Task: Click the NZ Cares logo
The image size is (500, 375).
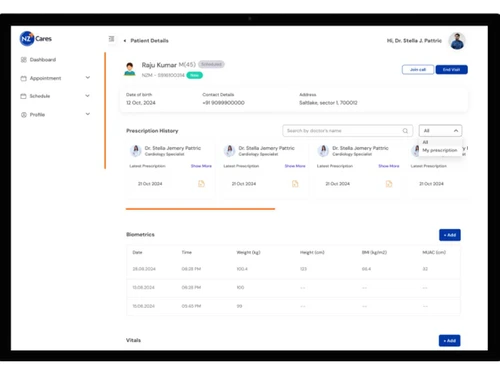Action: point(36,39)
